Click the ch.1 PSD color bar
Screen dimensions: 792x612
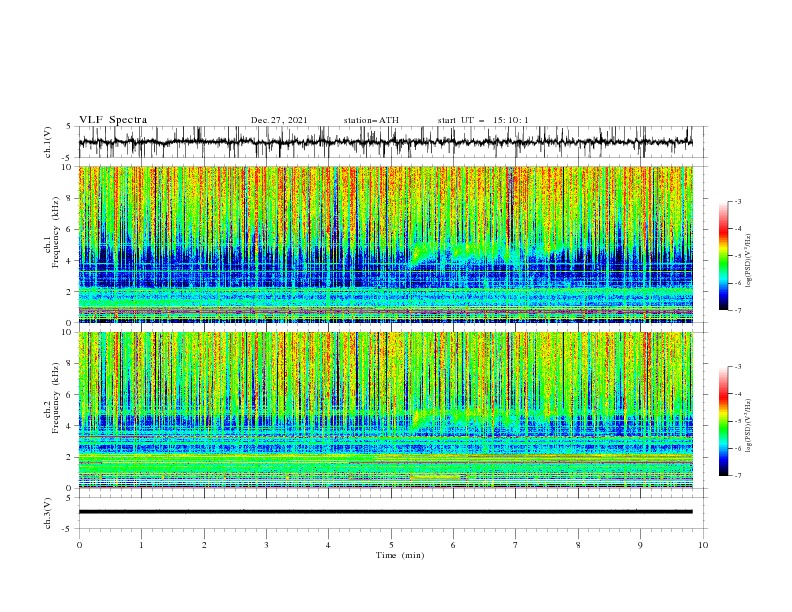(723, 255)
